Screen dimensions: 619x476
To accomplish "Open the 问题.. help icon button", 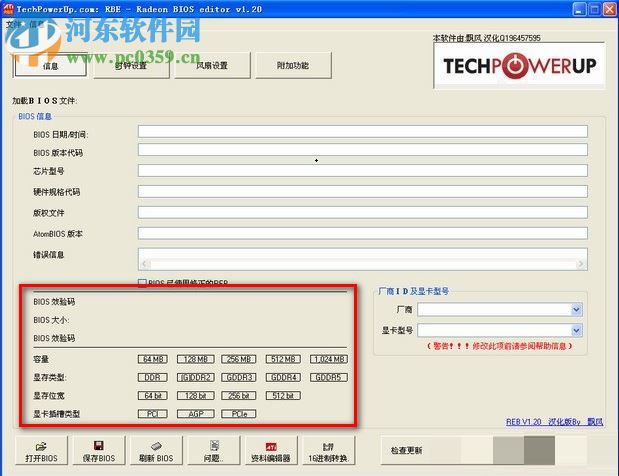I will 214,451.
